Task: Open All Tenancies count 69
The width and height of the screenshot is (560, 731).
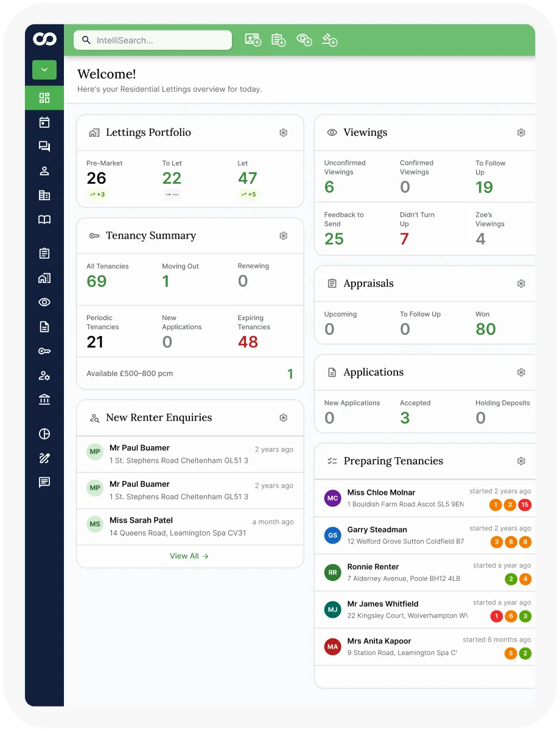Action: click(x=97, y=281)
